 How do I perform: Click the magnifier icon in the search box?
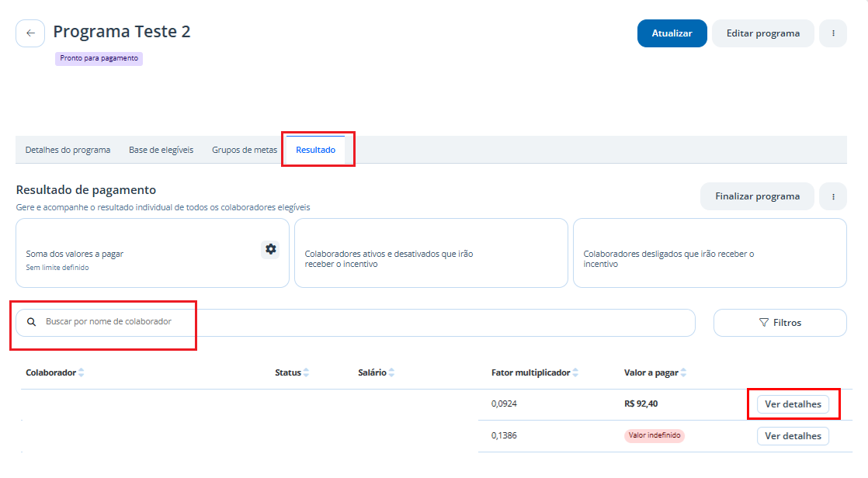click(x=32, y=322)
